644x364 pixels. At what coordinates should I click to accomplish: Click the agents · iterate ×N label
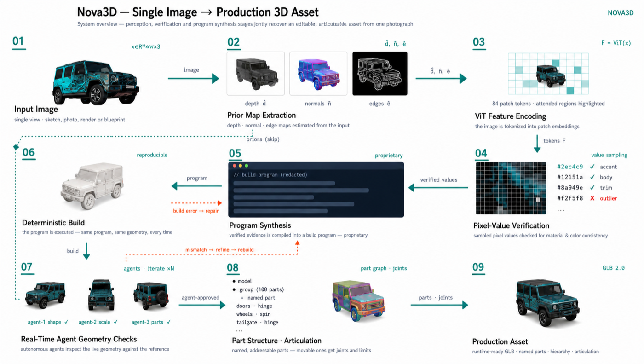tap(149, 268)
